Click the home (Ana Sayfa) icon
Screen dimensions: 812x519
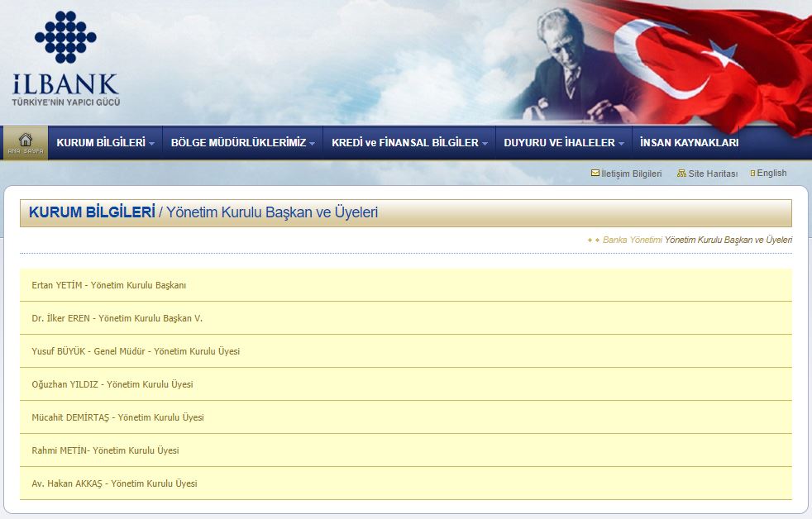point(26,142)
